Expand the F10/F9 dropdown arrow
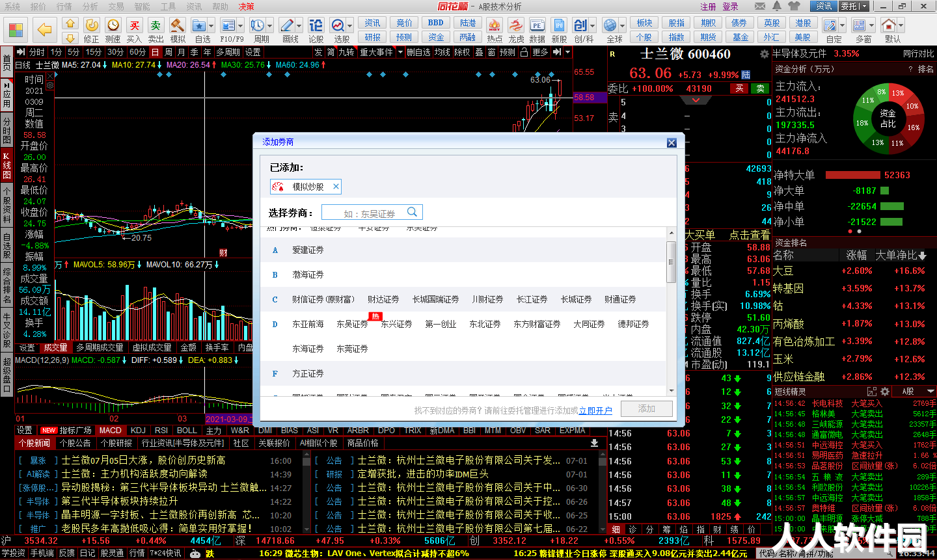Screen dimensions: 937x560 tap(241, 26)
